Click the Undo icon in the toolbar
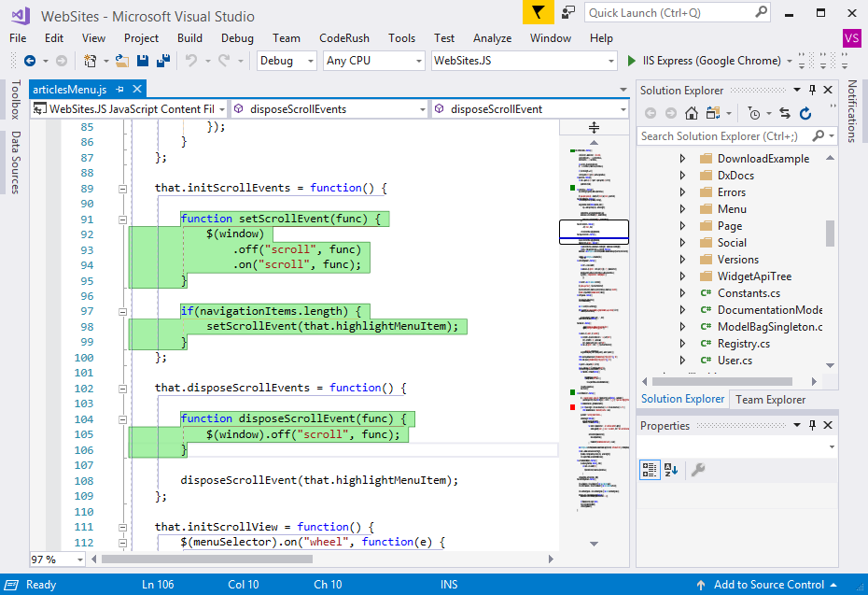 [190, 60]
